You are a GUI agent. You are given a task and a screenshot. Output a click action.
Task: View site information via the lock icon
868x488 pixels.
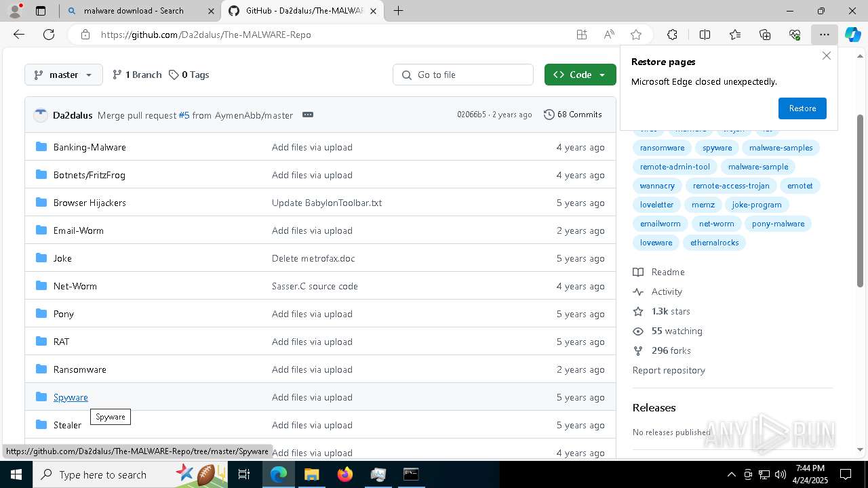point(85,35)
